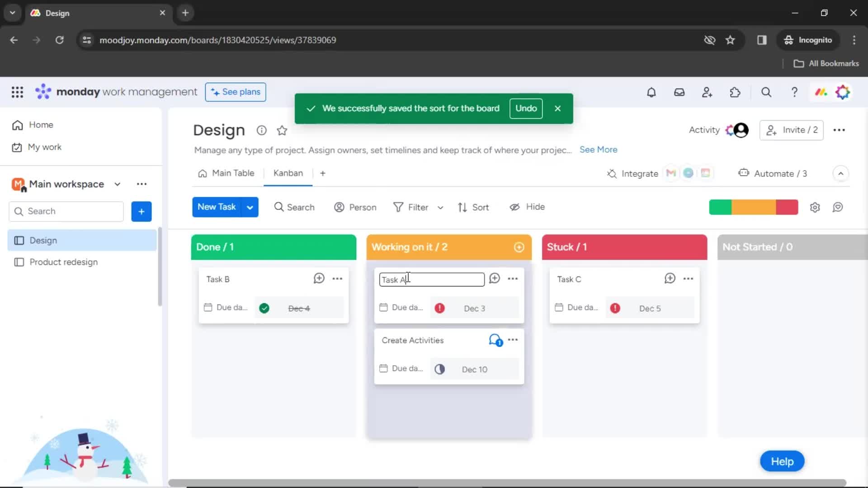
Task: Open Task C card options menu
Action: click(688, 278)
